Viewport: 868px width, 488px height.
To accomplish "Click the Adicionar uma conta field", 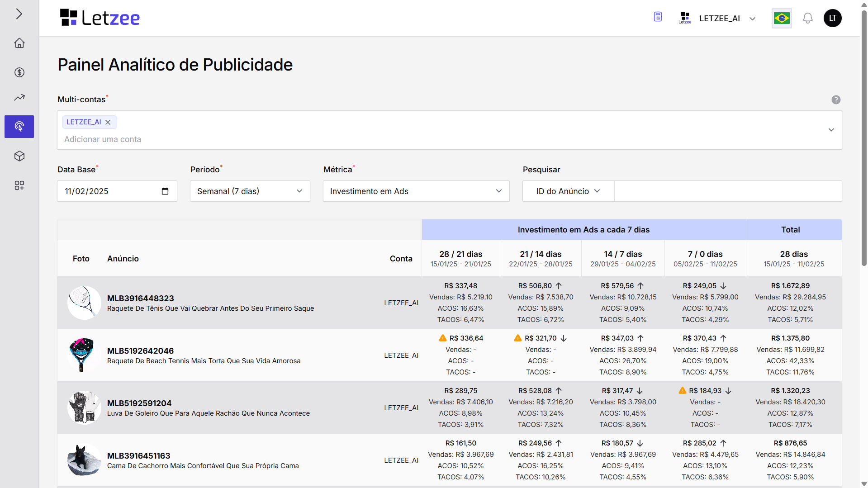I will pos(103,139).
